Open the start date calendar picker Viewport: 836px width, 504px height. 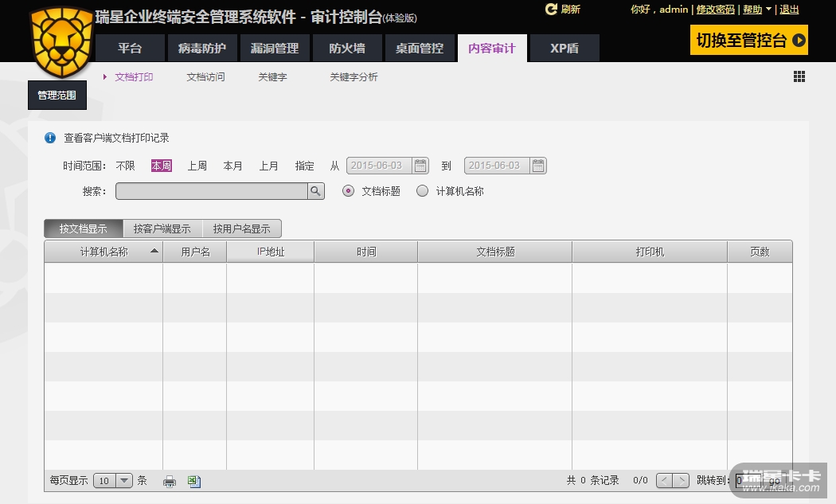pos(420,166)
